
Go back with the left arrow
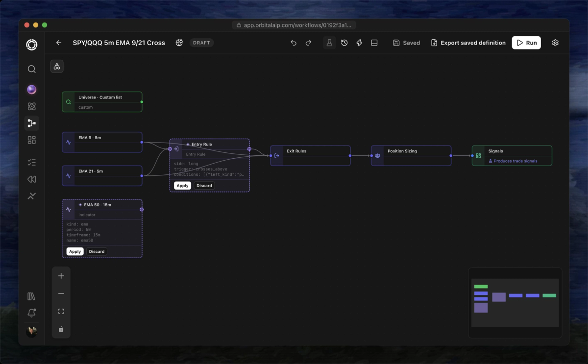pos(59,43)
